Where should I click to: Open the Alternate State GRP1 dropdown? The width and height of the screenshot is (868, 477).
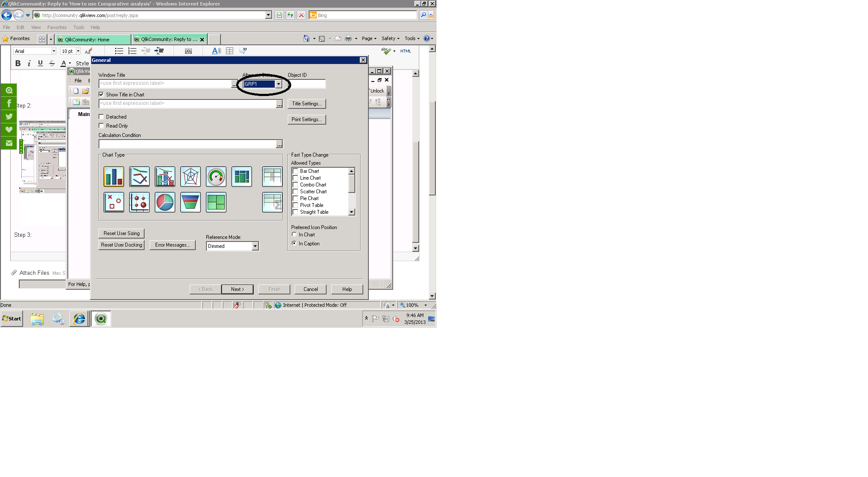point(278,84)
